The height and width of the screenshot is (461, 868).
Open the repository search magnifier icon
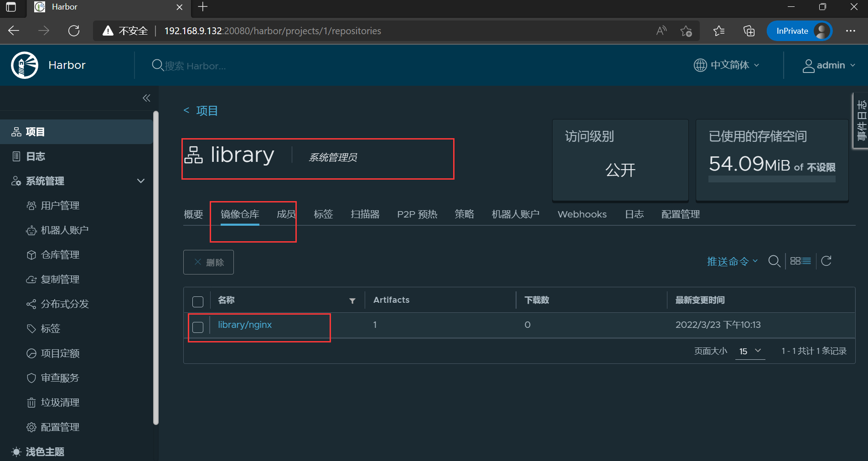point(774,261)
